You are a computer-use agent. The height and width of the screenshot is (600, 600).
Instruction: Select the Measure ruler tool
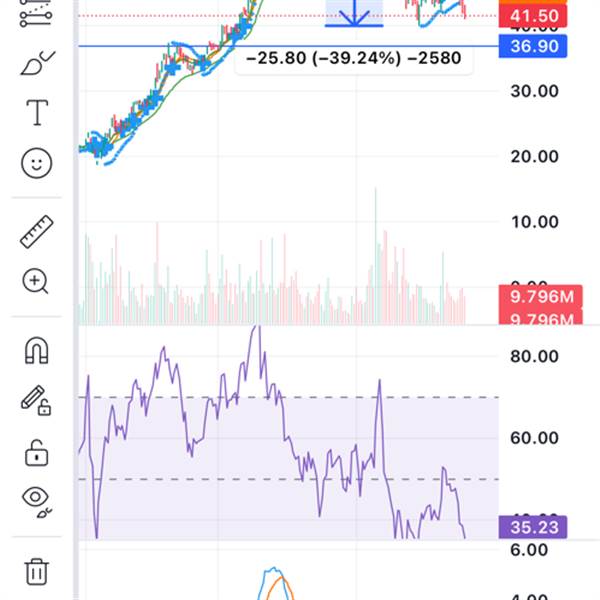tap(36, 232)
